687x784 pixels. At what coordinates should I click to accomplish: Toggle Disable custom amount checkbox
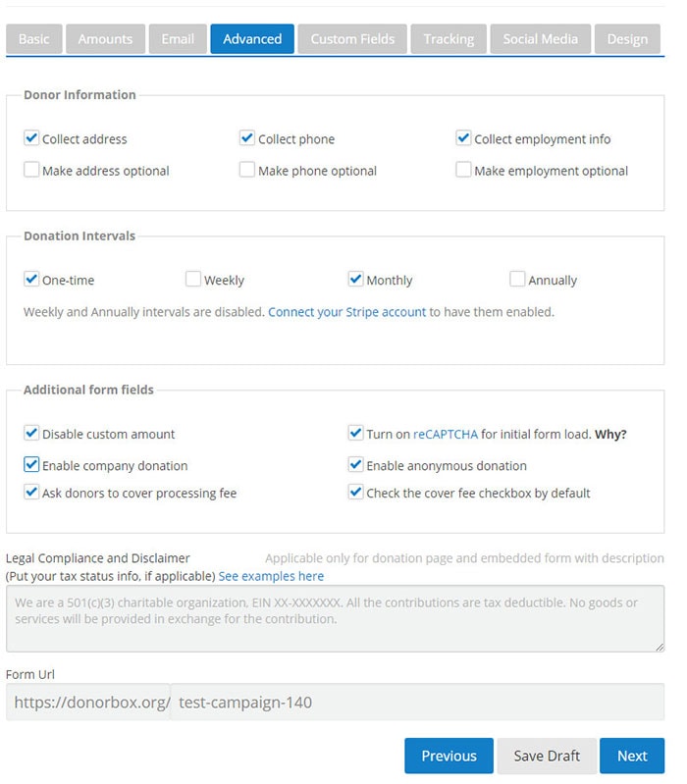point(31,434)
